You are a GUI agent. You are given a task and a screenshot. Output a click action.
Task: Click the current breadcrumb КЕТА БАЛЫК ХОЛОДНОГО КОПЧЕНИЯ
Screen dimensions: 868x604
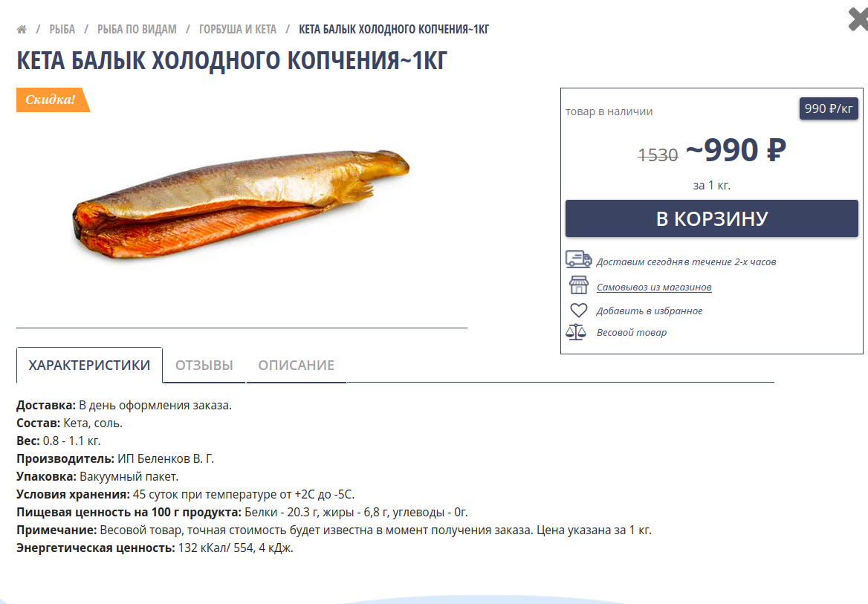pos(394,29)
